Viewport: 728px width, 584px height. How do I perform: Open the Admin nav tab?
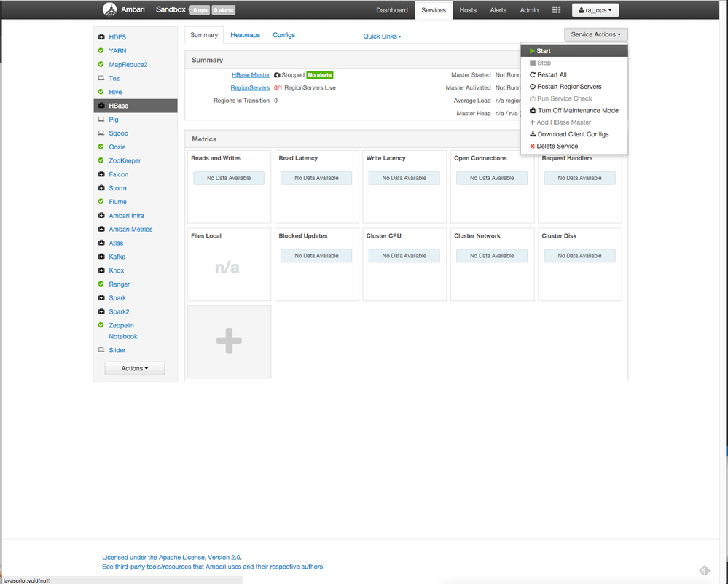coord(529,10)
